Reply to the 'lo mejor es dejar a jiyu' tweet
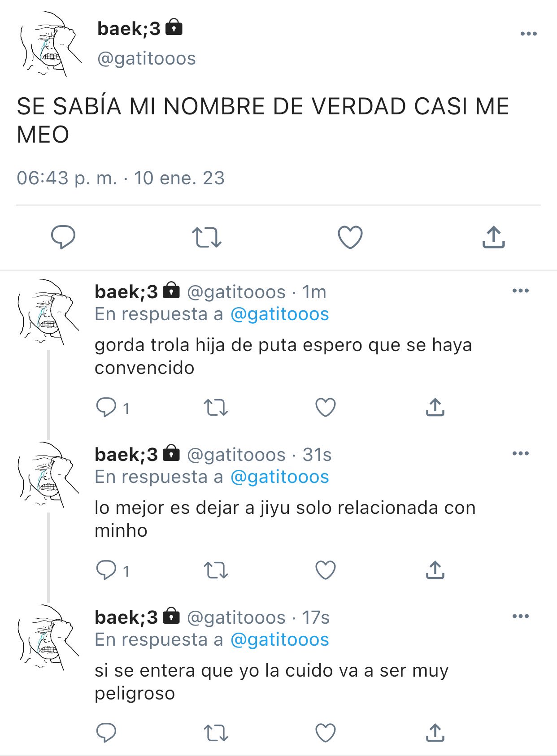The image size is (557, 756). click(x=106, y=570)
